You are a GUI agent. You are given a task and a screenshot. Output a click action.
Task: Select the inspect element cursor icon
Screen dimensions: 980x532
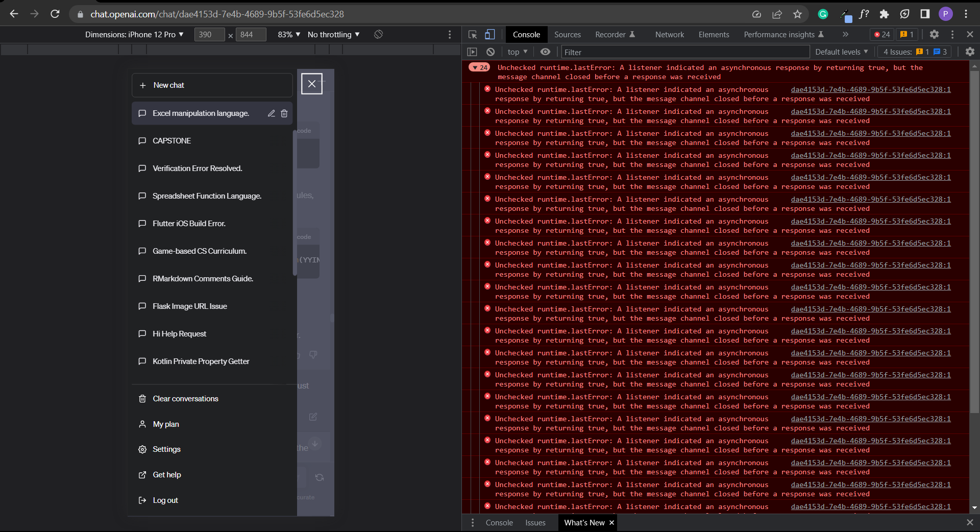(472, 34)
